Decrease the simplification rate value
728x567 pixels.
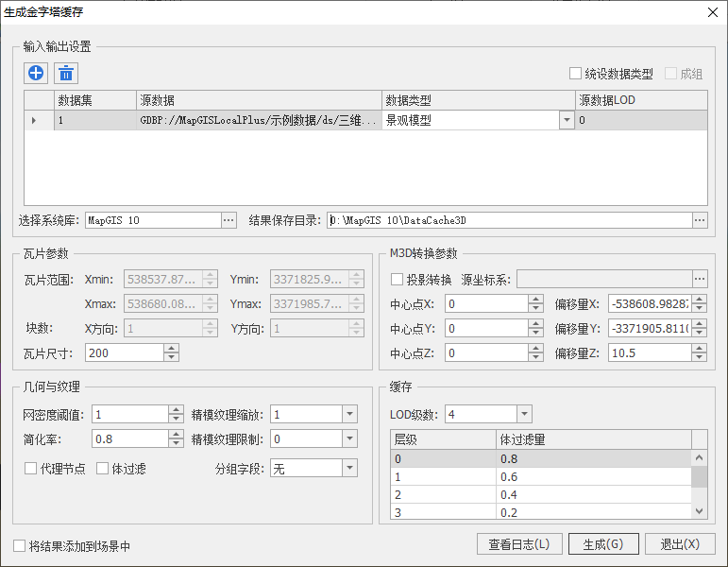coord(176,443)
